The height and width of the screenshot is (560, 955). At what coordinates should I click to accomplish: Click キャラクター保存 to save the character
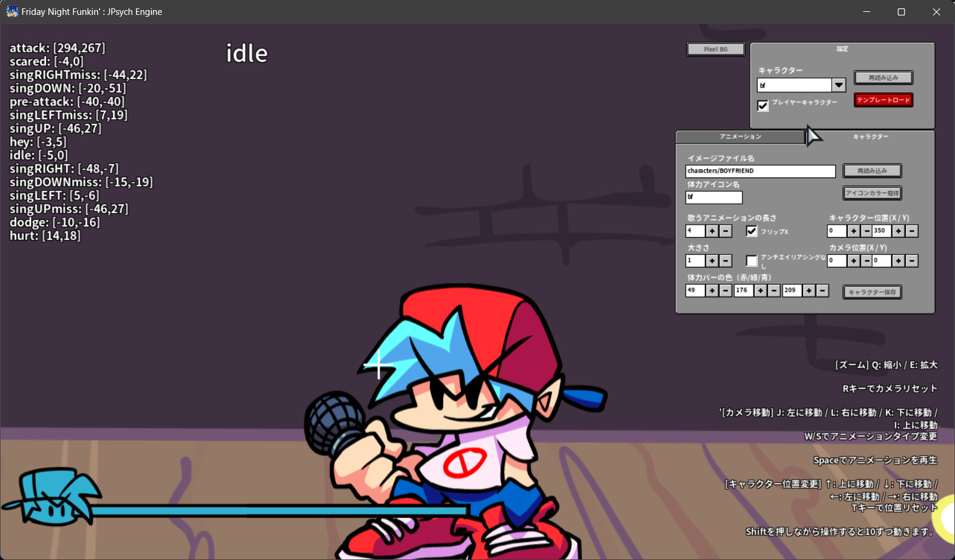tap(872, 292)
